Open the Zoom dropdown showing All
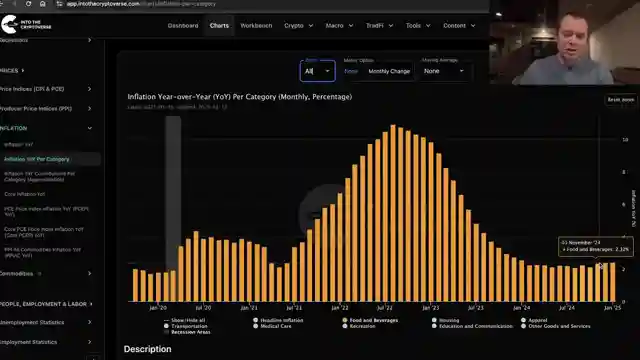640x360 pixels. 318,71
